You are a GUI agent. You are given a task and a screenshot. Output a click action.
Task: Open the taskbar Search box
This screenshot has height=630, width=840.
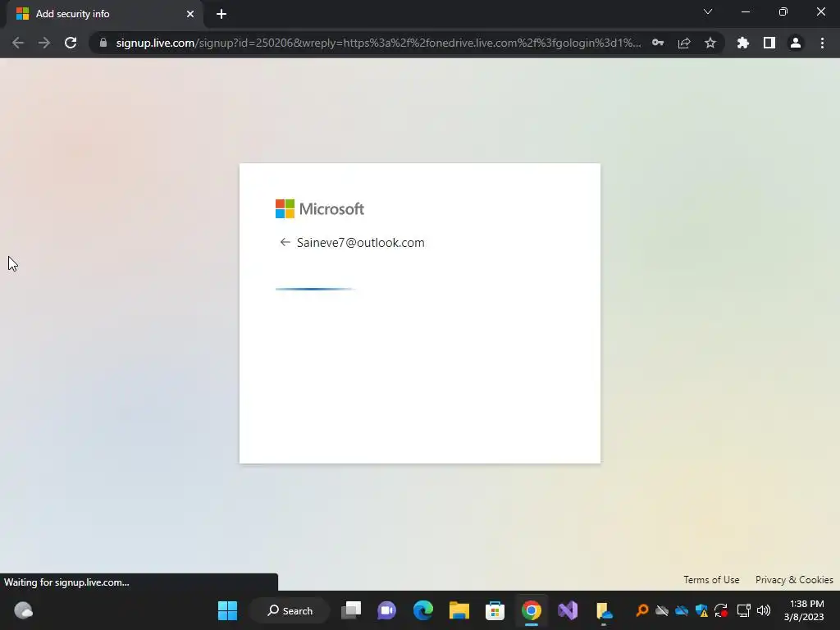click(x=290, y=610)
